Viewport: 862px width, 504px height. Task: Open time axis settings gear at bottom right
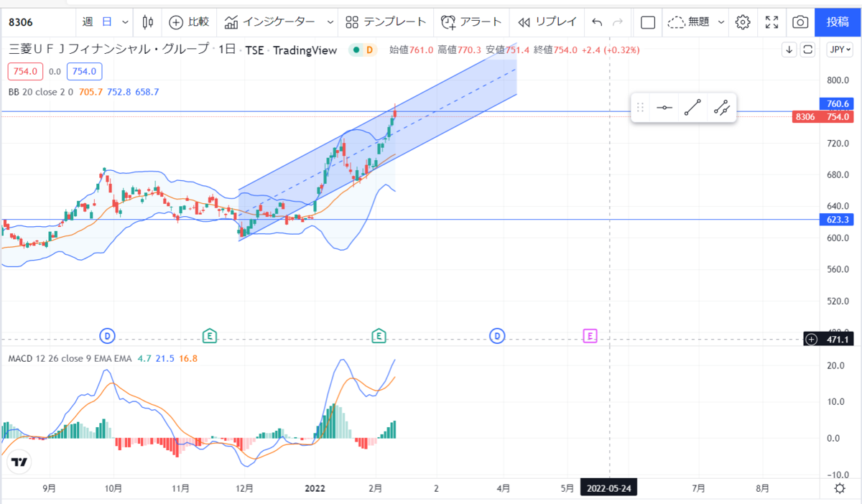[x=839, y=488]
